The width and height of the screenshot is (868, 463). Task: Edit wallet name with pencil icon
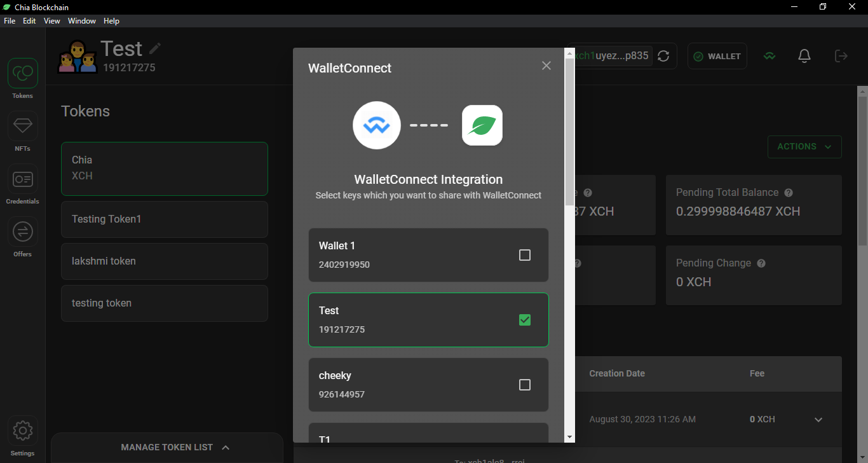(x=155, y=48)
